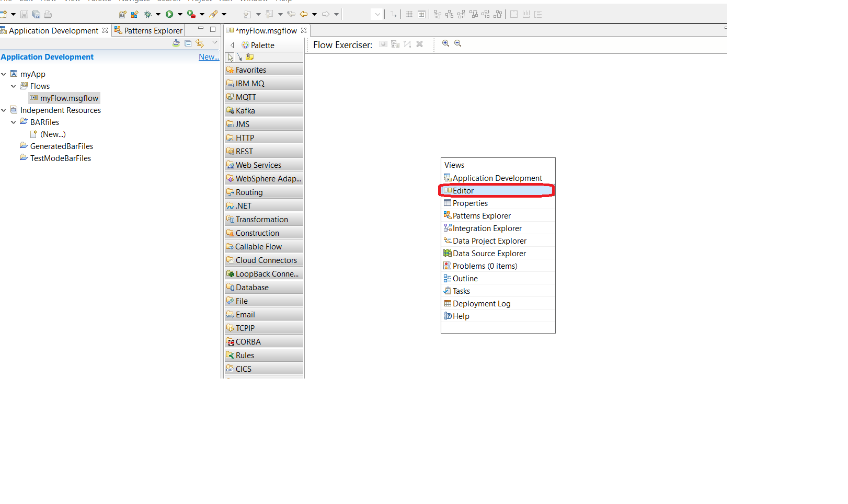Choose Outline in the Views list
848x504 pixels.
[x=498, y=279]
